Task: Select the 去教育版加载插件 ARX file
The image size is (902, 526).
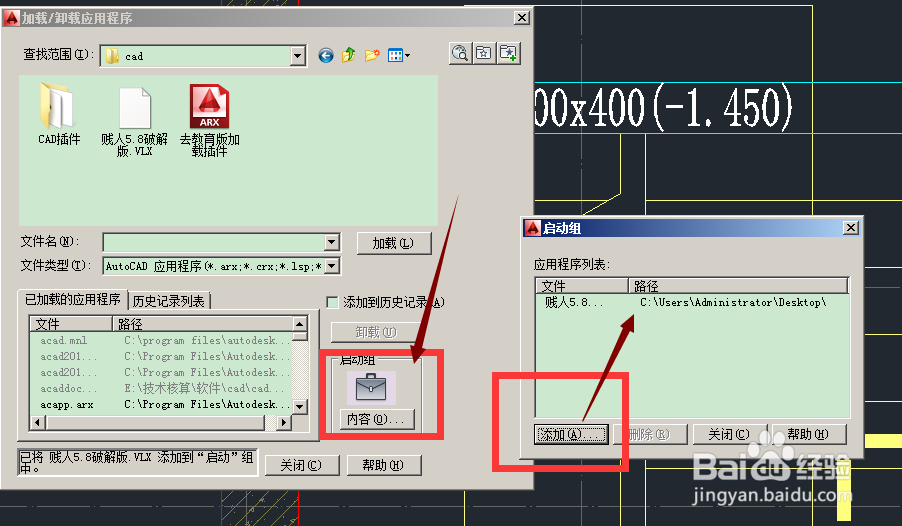Action: [209, 121]
